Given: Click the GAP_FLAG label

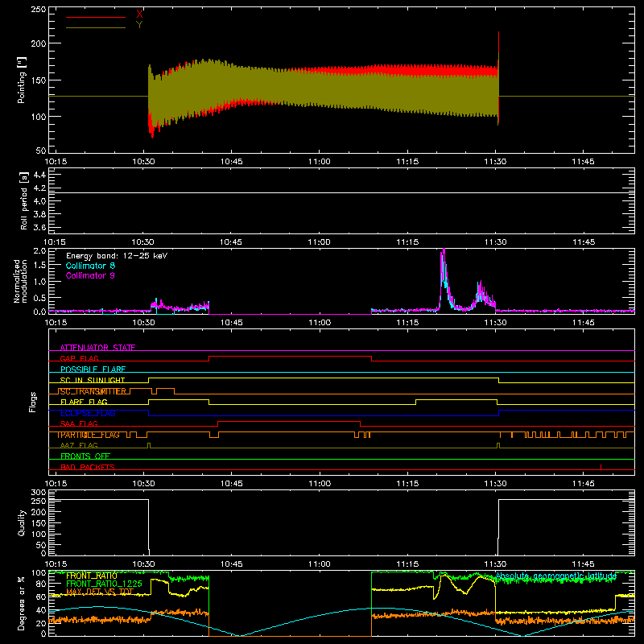Looking at the screenshot, I should click(x=79, y=358).
